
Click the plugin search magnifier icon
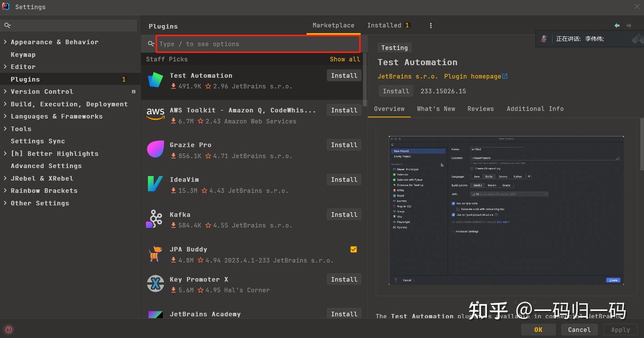click(x=151, y=44)
